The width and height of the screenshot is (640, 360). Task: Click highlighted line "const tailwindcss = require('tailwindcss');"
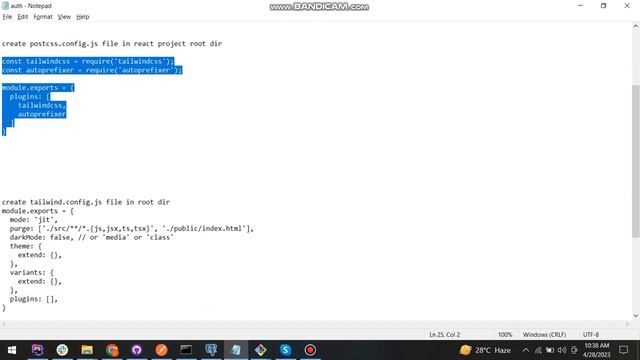click(x=88, y=61)
